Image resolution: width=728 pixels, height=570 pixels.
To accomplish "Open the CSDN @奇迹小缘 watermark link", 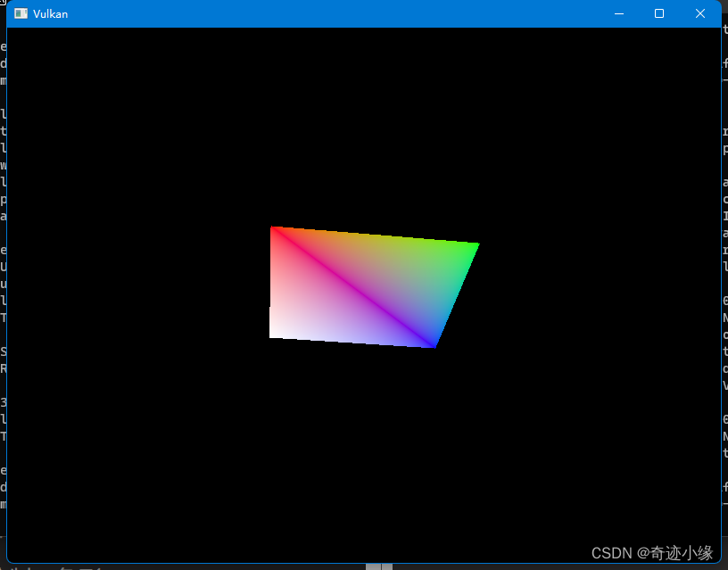I will pyautogui.click(x=652, y=551).
